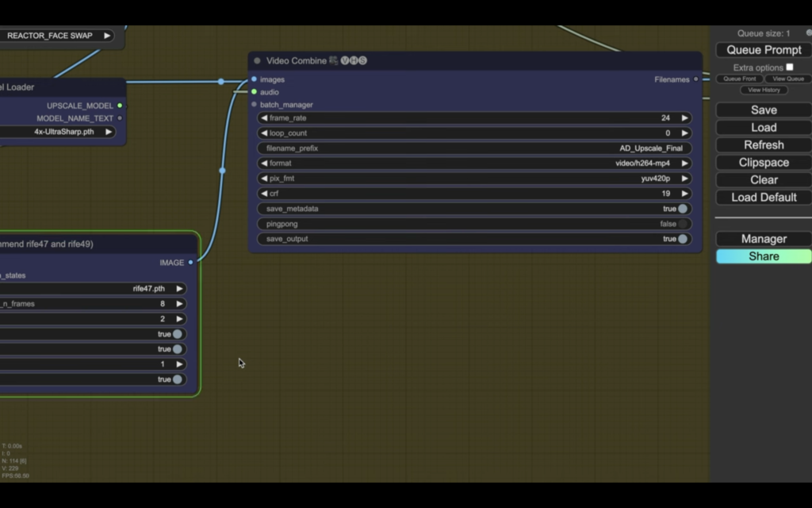The height and width of the screenshot is (508, 812).
Task: Open the pix_fmt dropdown showing yuv420p
Action: pos(474,179)
